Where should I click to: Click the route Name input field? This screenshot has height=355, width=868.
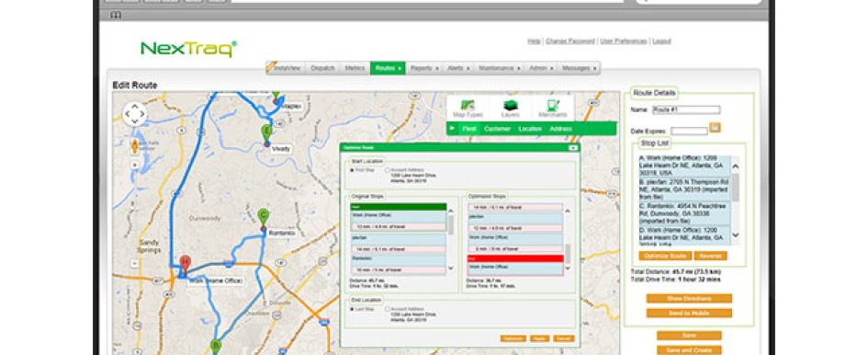[x=686, y=109]
